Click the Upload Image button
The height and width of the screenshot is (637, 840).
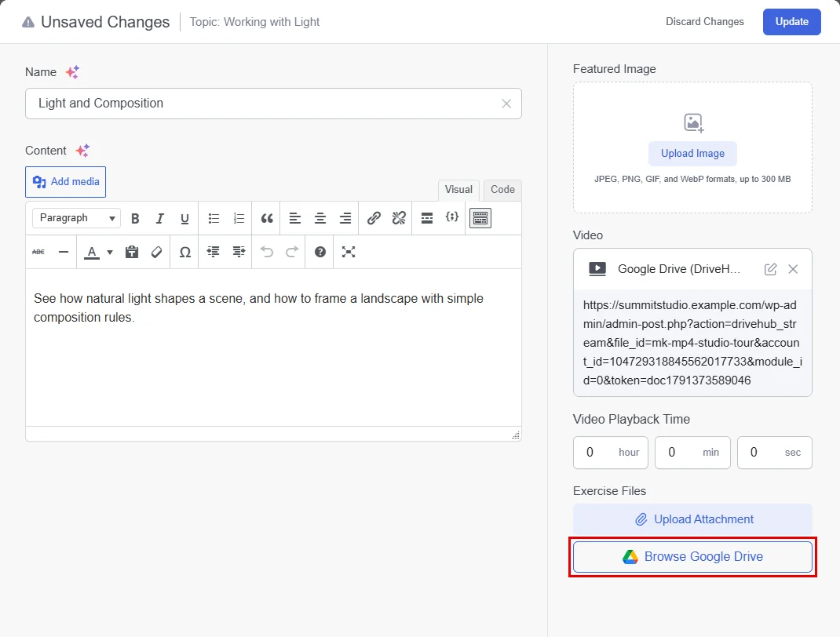pos(692,154)
